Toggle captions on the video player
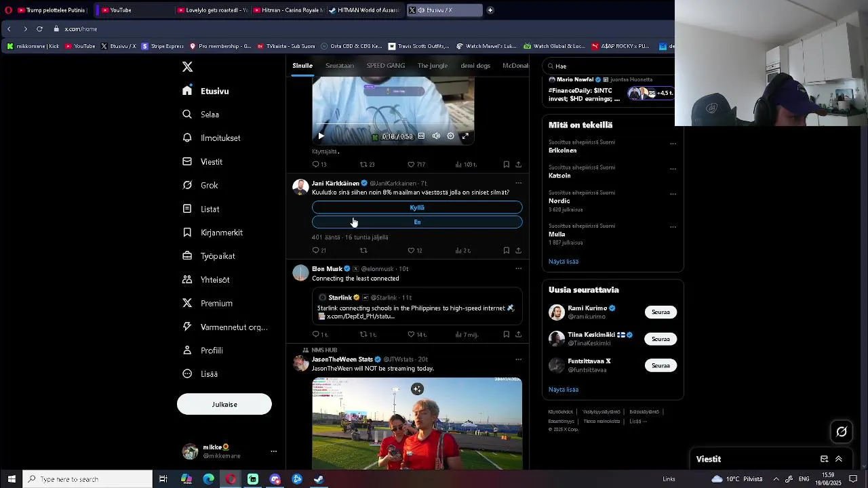The image size is (868, 488). click(421, 136)
